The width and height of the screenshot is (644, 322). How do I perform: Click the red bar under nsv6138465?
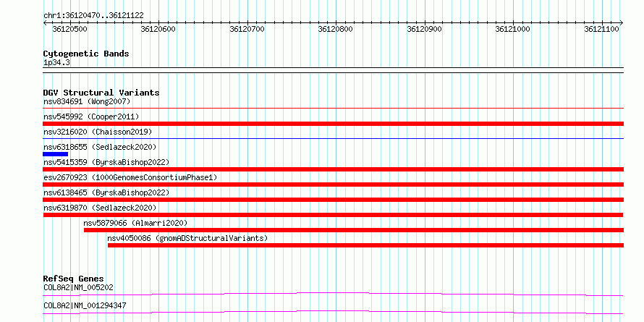pos(333,200)
